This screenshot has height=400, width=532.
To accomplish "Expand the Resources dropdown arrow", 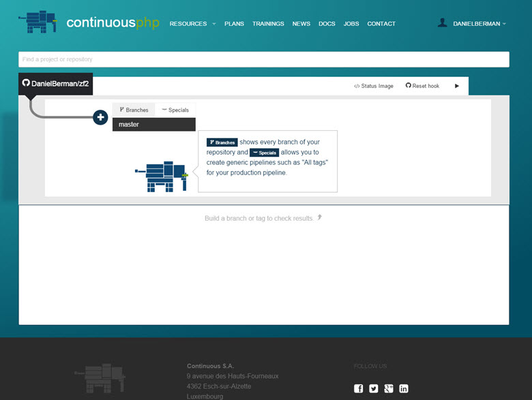I will pyautogui.click(x=214, y=24).
